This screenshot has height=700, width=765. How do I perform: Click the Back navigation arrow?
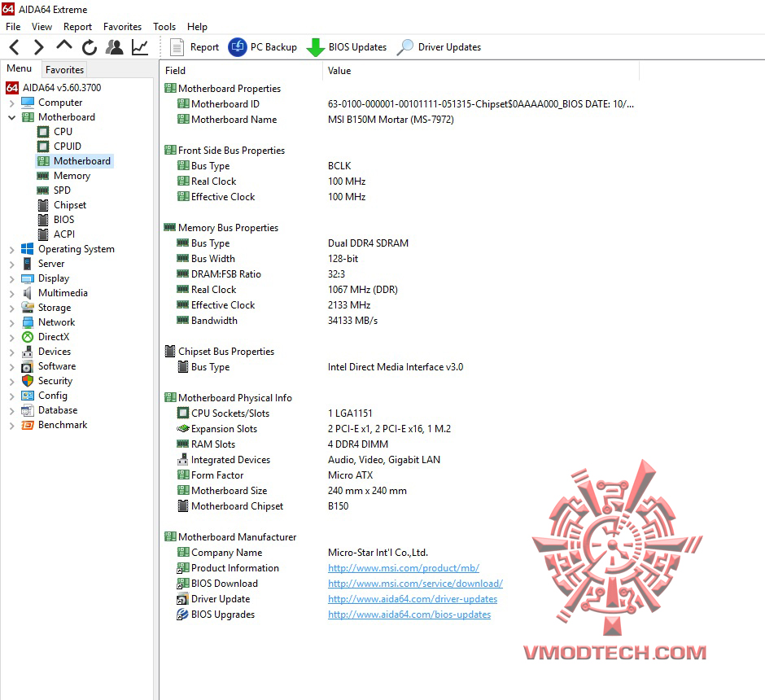(15, 47)
